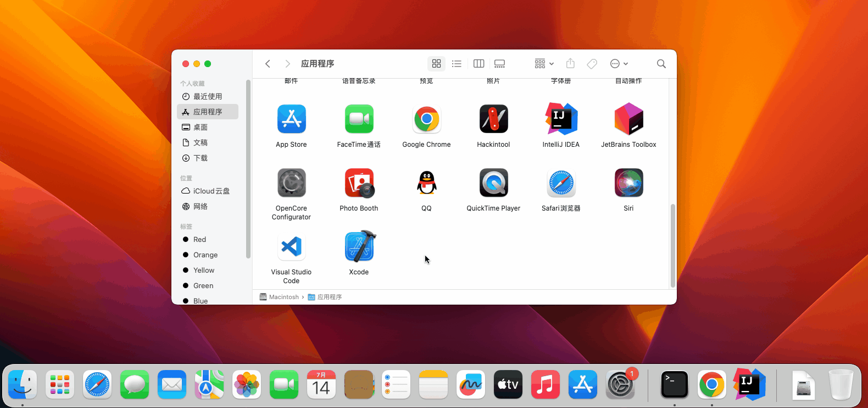Screen dimensions: 868x408
Task: Click Macintosh in the path bar
Action: tap(283, 297)
